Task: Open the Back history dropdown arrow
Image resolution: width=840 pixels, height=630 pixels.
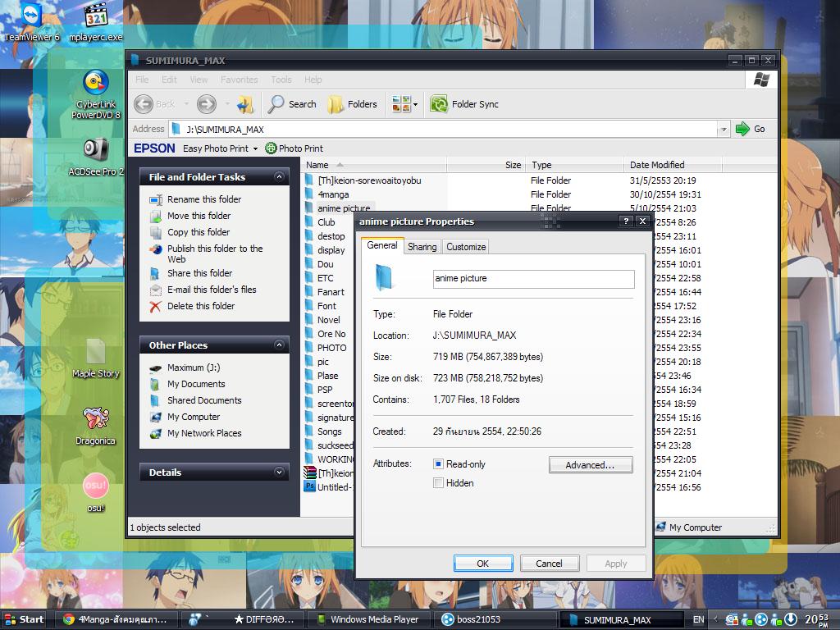Action: [186, 104]
